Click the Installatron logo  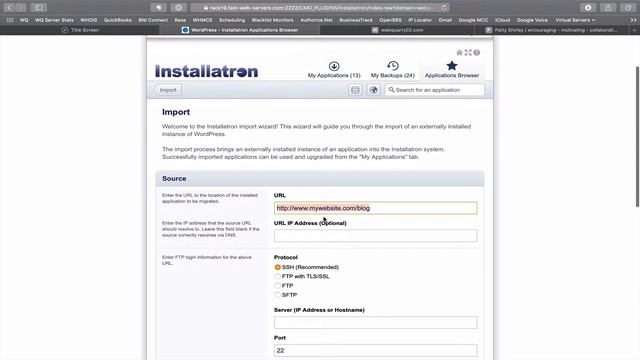pos(207,71)
